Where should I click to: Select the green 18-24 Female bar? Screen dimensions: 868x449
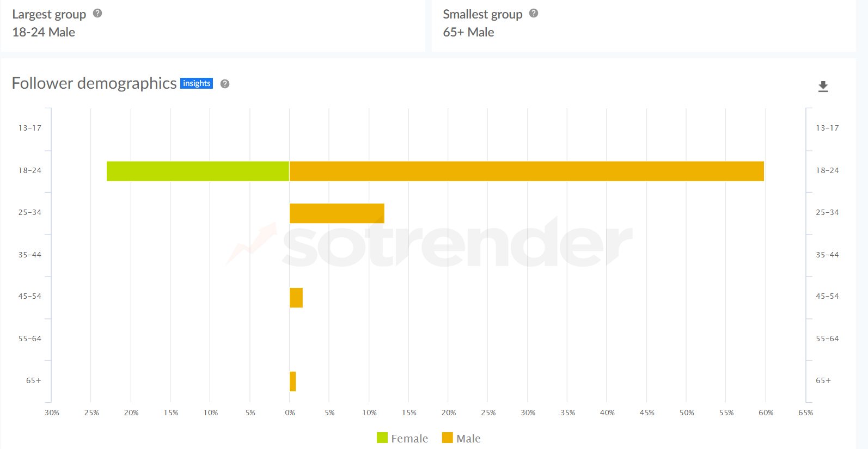(198, 171)
